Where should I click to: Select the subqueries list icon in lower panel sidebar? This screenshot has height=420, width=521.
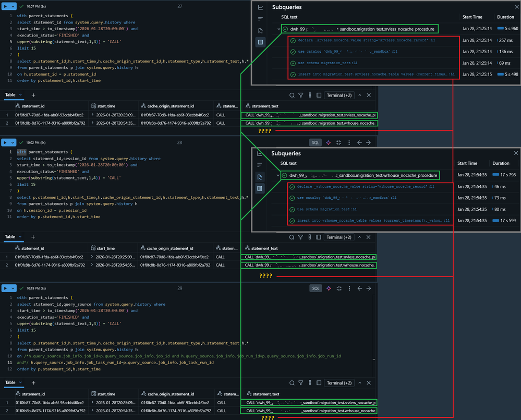[x=260, y=188]
